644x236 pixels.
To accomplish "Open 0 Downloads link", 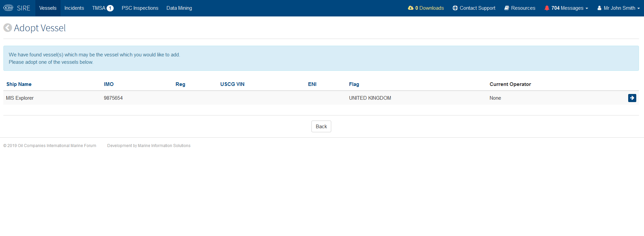I will 426,8.
